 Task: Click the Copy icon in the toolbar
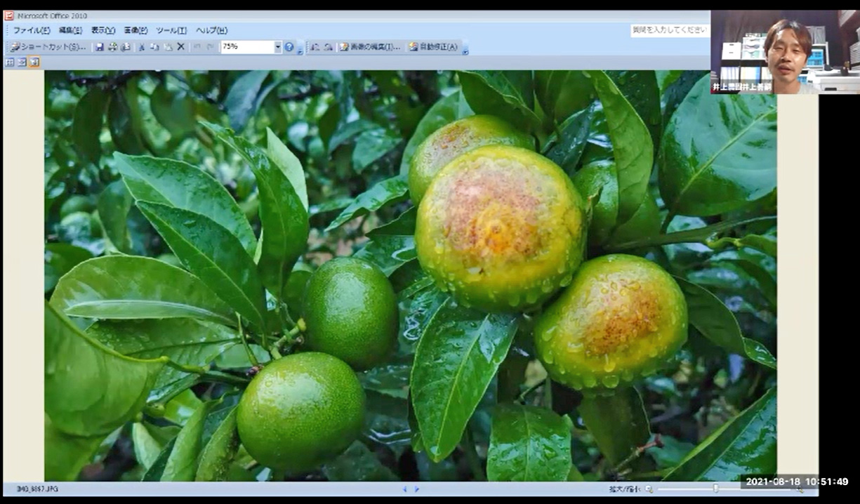pyautogui.click(x=154, y=47)
